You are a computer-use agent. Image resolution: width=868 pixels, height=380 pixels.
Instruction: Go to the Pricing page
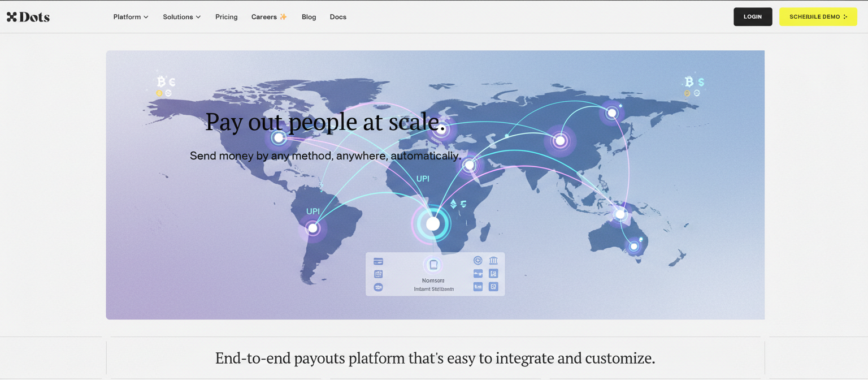click(x=226, y=17)
